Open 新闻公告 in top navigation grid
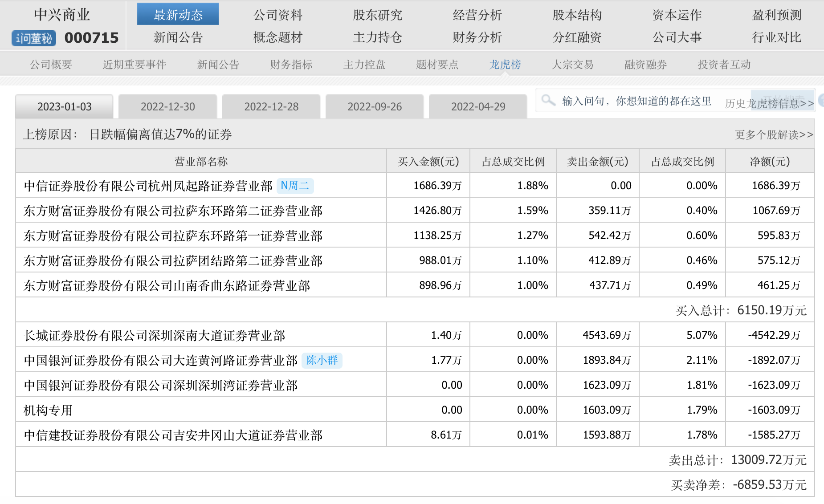 point(178,37)
